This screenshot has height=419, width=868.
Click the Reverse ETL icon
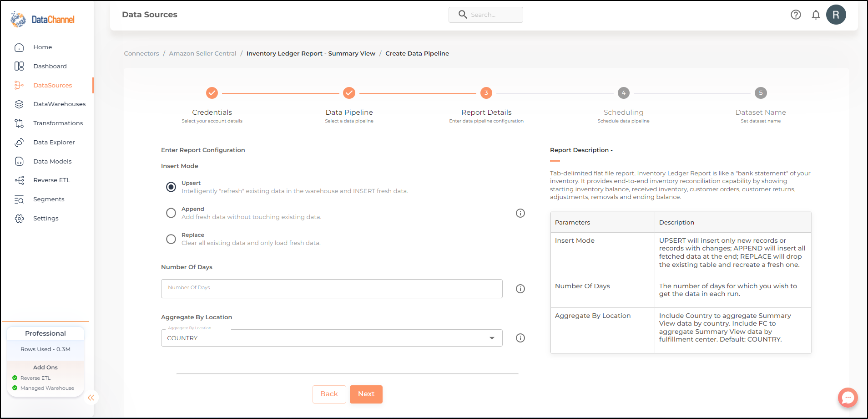pos(19,180)
